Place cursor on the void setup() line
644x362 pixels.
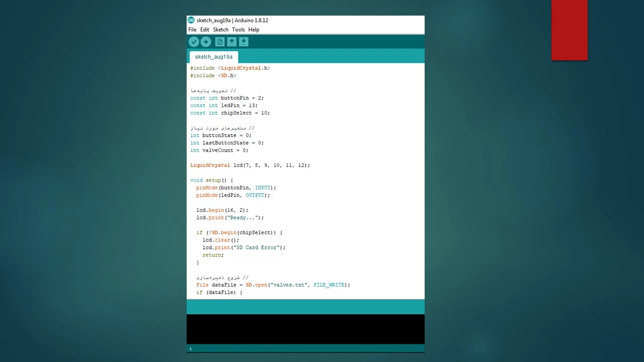pyautogui.click(x=211, y=180)
